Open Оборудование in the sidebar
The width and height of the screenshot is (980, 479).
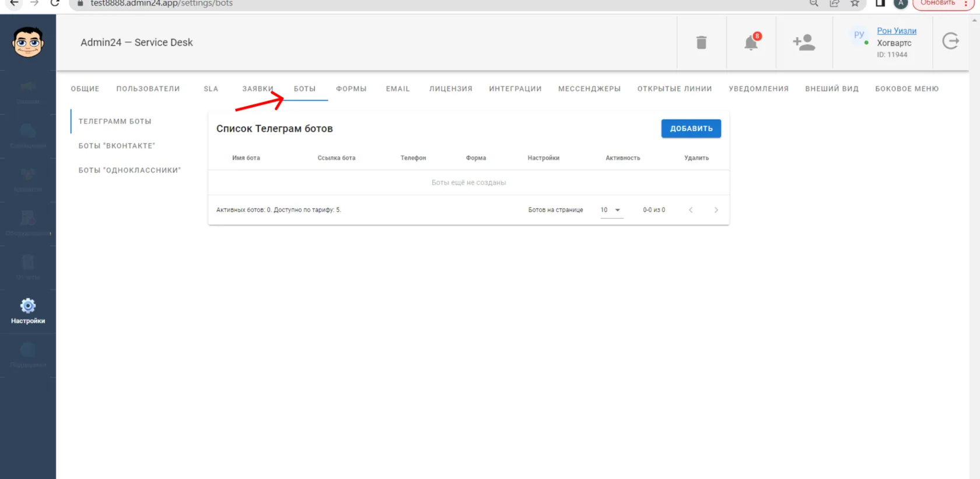point(28,224)
